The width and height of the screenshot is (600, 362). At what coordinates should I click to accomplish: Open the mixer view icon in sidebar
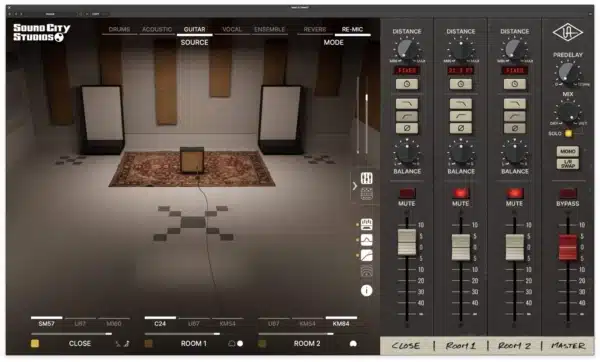pos(367,178)
